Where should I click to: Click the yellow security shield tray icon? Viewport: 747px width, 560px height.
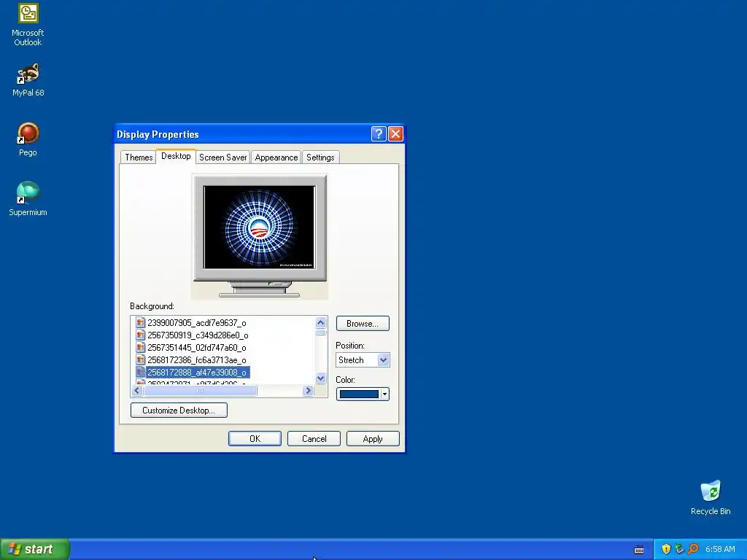[x=666, y=549]
